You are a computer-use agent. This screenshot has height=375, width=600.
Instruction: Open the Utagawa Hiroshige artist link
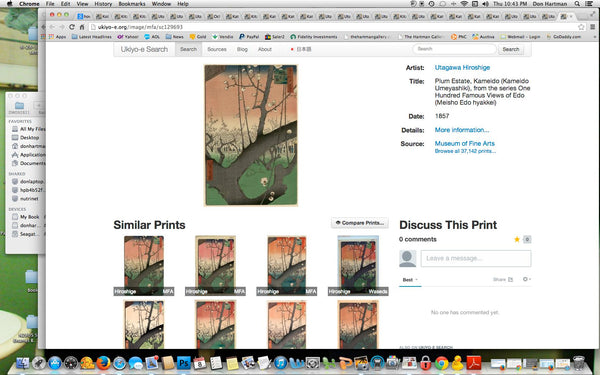pyautogui.click(x=462, y=67)
